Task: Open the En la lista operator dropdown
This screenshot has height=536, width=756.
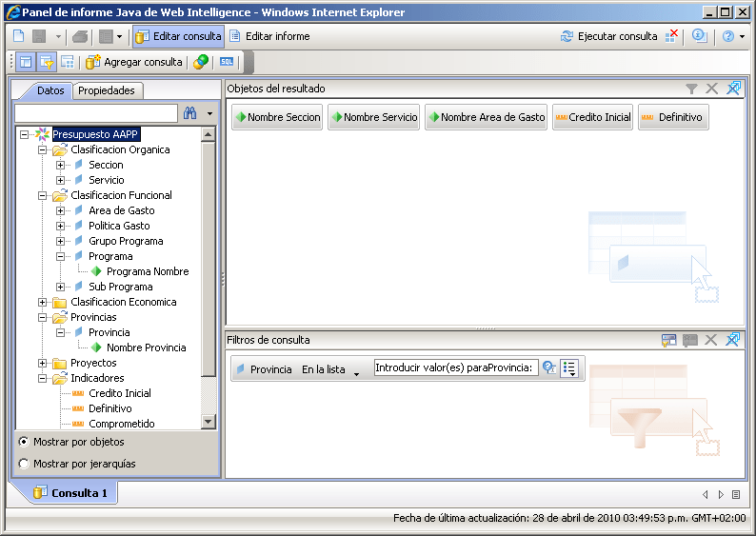Action: pos(356,370)
